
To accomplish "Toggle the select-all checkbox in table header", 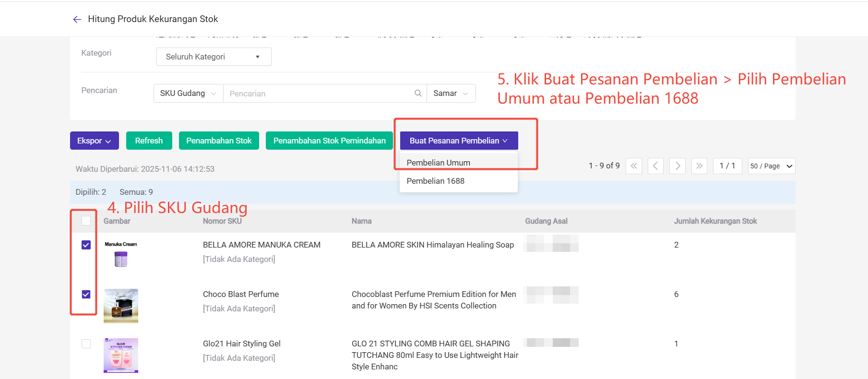I will click(x=86, y=221).
